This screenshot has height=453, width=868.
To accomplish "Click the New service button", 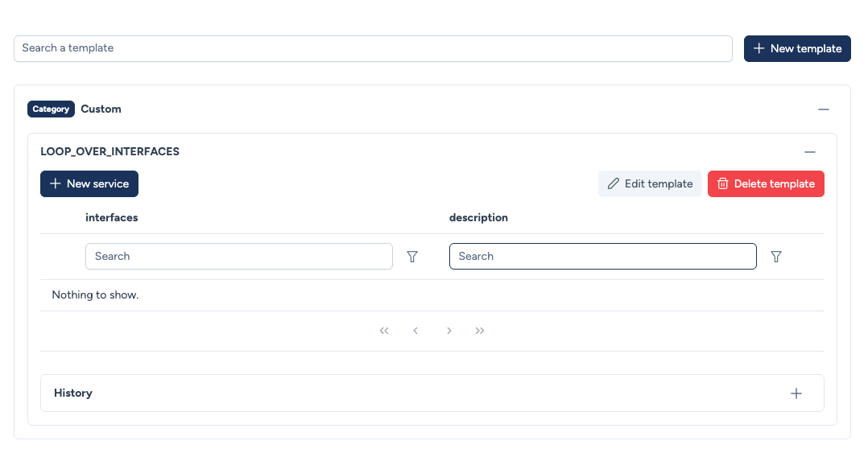I will tap(89, 183).
